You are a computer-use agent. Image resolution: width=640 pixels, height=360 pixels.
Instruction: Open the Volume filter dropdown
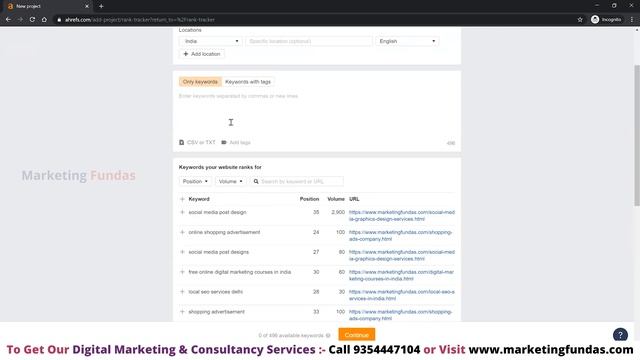(x=230, y=181)
